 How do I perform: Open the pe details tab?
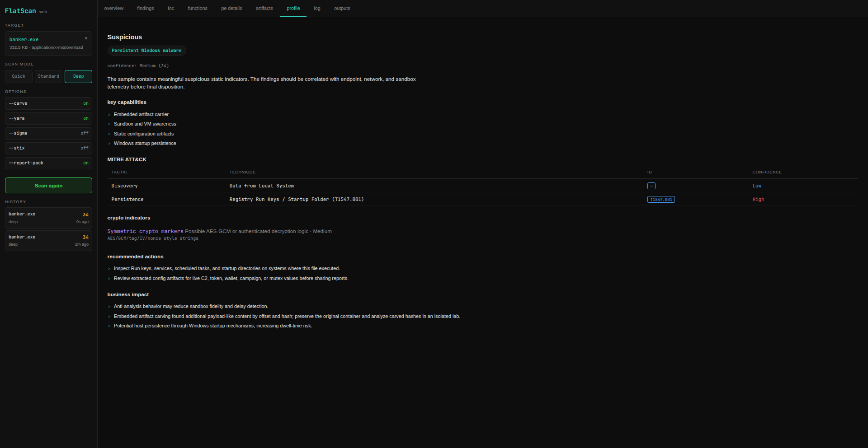coord(231,8)
